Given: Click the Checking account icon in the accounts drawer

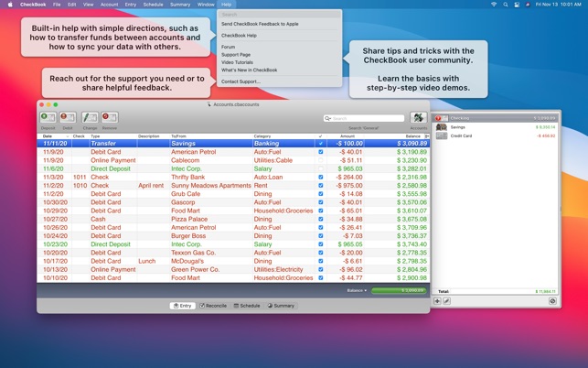Looking at the screenshot, I should [x=442, y=118].
